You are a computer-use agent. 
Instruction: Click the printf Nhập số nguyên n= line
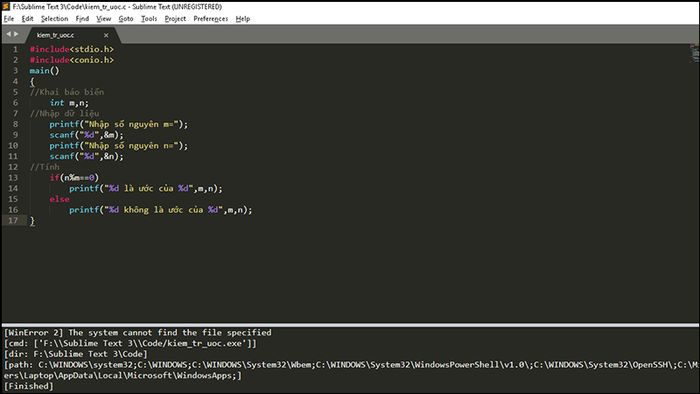tap(119, 145)
